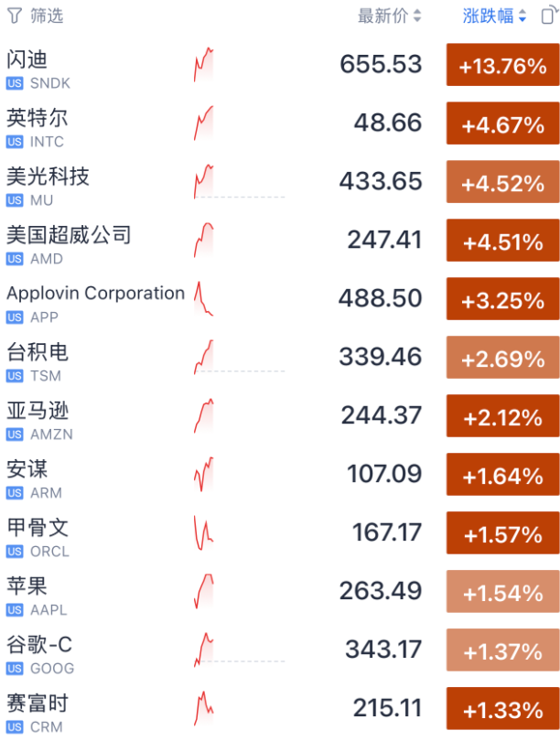Click the US badge next to AMZN
Screen dimensions: 560x741
click(15, 435)
